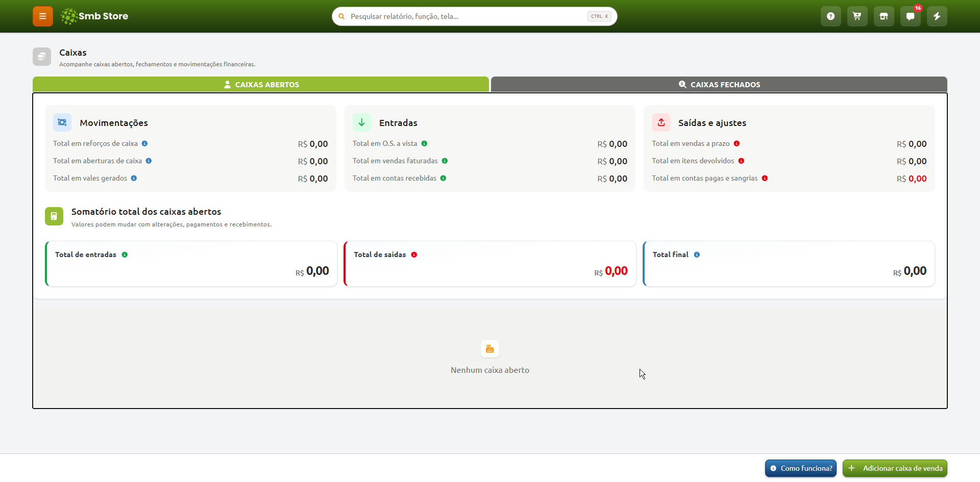The image size is (980, 482).
Task: Click info icon for contas recebidas
Action: tap(443, 179)
